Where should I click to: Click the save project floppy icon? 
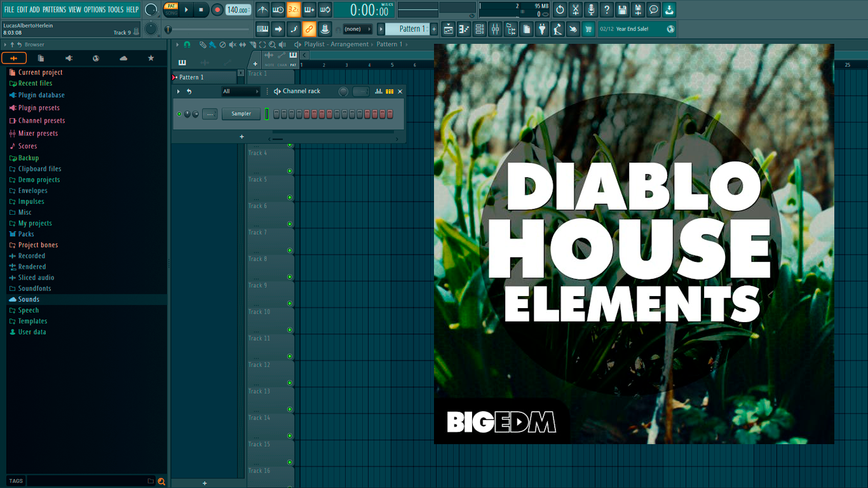(x=622, y=10)
